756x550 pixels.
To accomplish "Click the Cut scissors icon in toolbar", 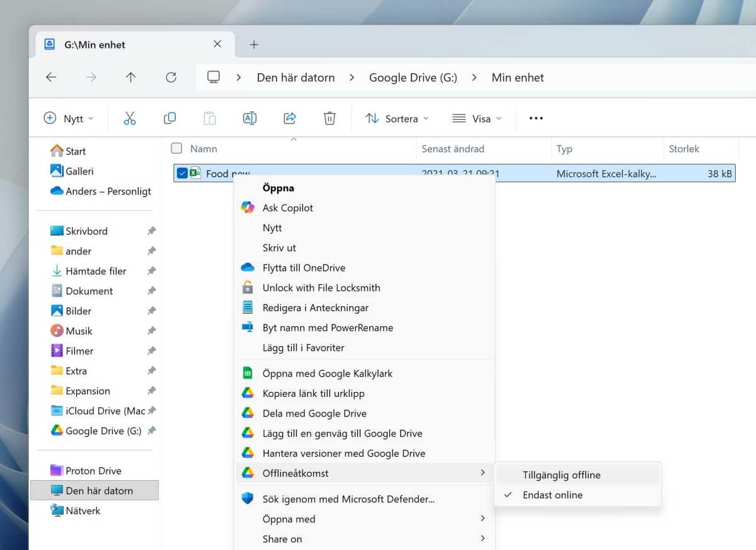I will [130, 118].
